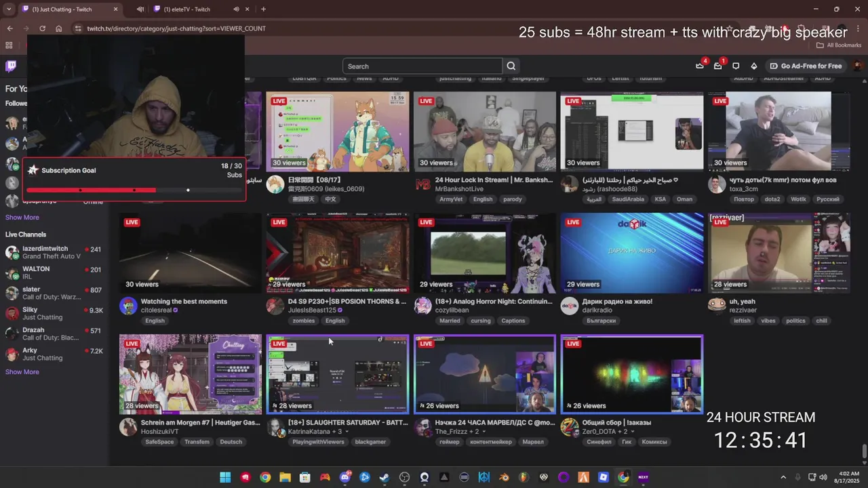Viewport: 868px width, 488px height.
Task: Click the zombies tag
Action: tap(304, 321)
